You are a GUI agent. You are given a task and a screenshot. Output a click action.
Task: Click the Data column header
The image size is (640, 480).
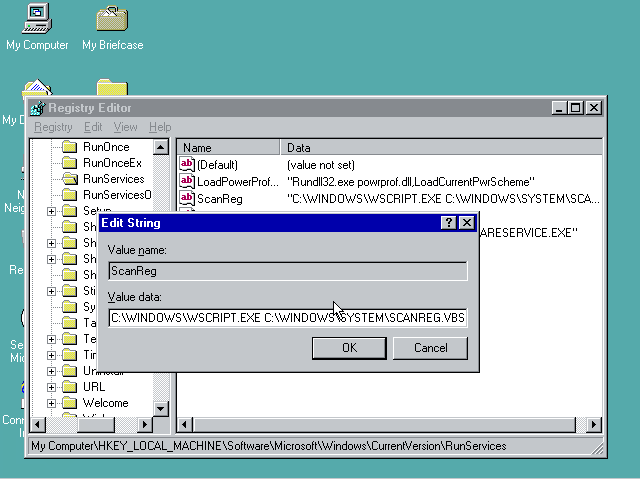coord(442,147)
